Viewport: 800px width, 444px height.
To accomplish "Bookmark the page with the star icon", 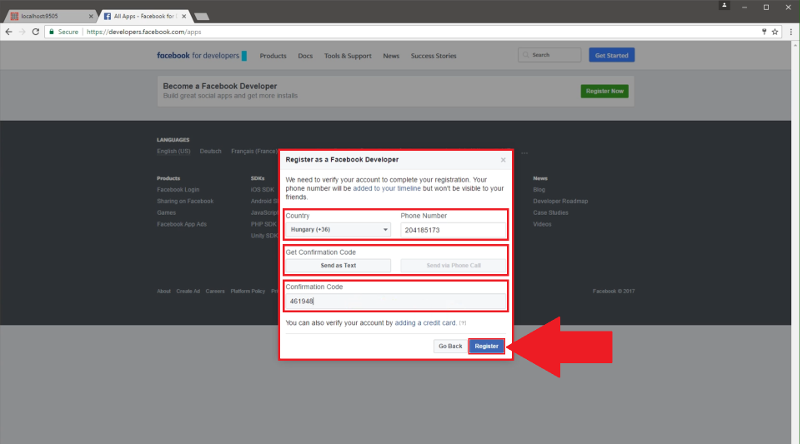I will click(775, 32).
